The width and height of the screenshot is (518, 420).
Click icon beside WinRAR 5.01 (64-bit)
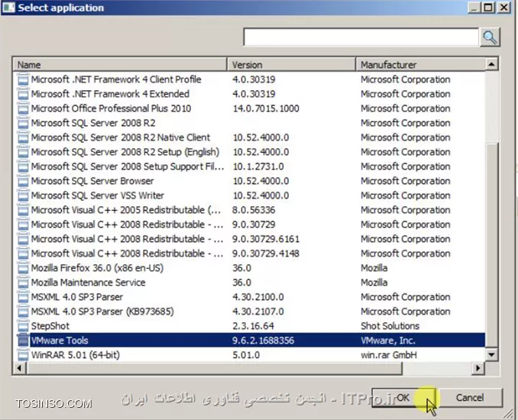[x=23, y=355]
